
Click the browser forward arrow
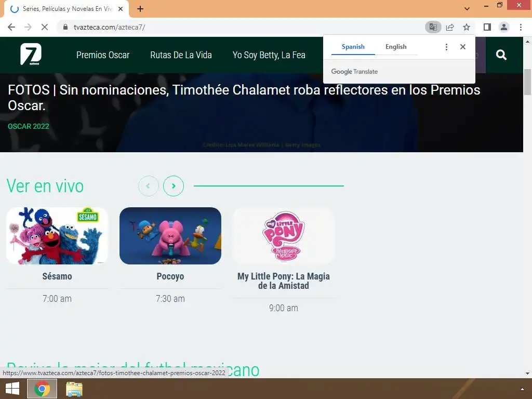(28, 27)
